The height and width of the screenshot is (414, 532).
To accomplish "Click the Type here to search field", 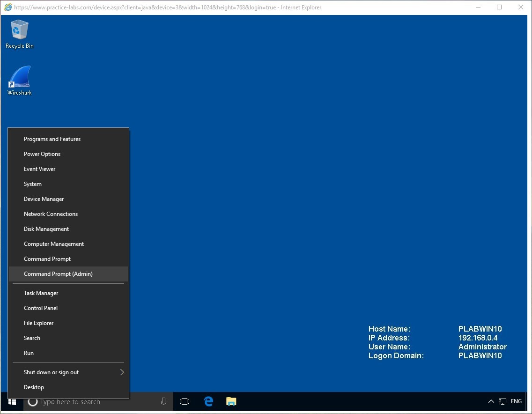I will click(94, 402).
